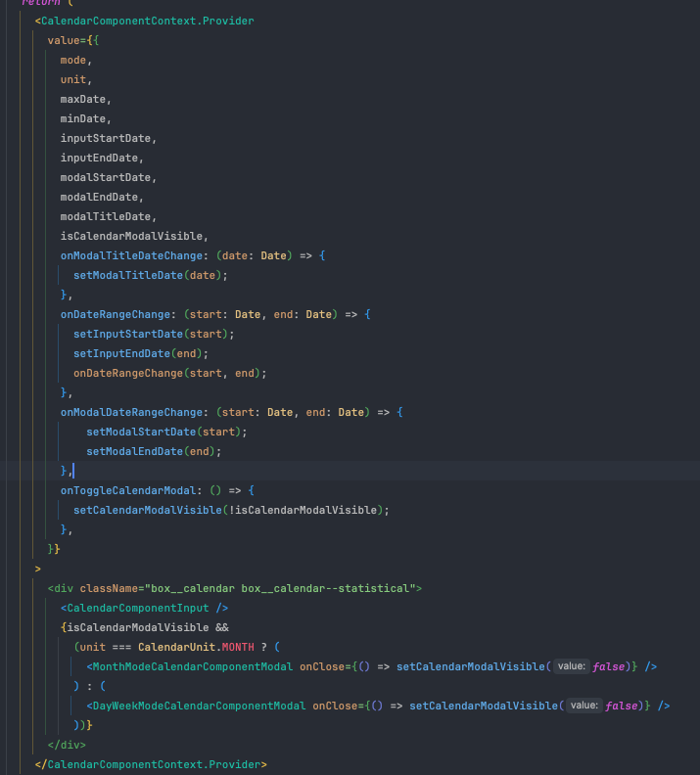Click the 'modalTitleDate,' property line
The width and height of the screenshot is (700, 775).
[x=109, y=216]
